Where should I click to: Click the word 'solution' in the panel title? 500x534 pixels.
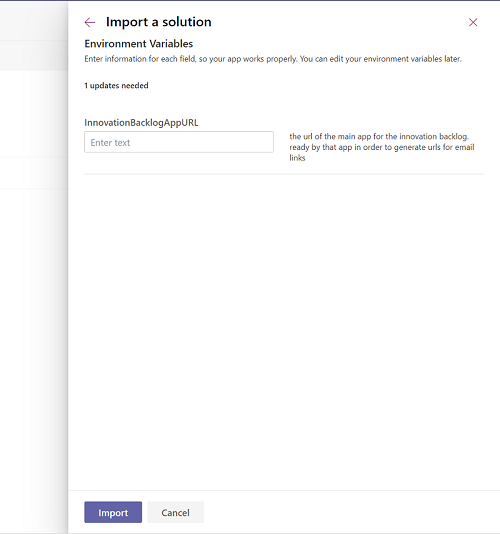[187, 22]
